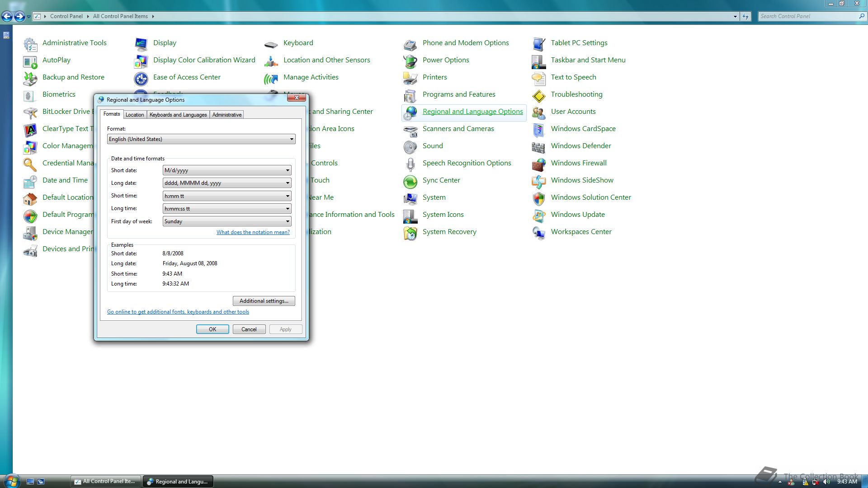Click the Additional settings button

pos(264,301)
